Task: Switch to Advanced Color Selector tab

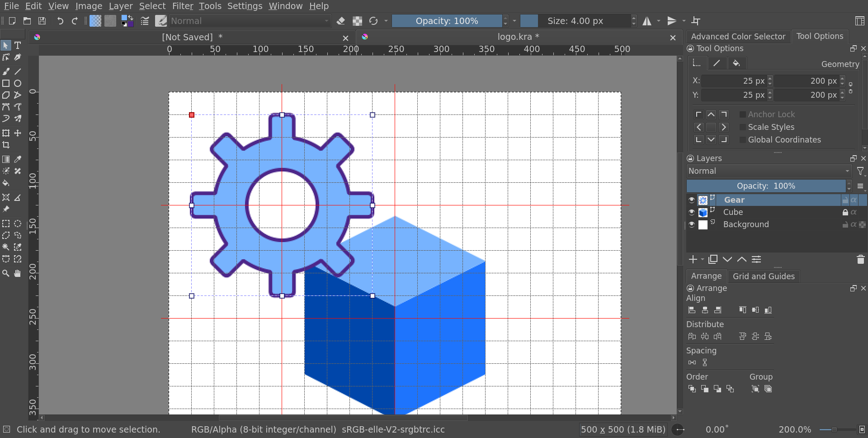Action: point(738,36)
